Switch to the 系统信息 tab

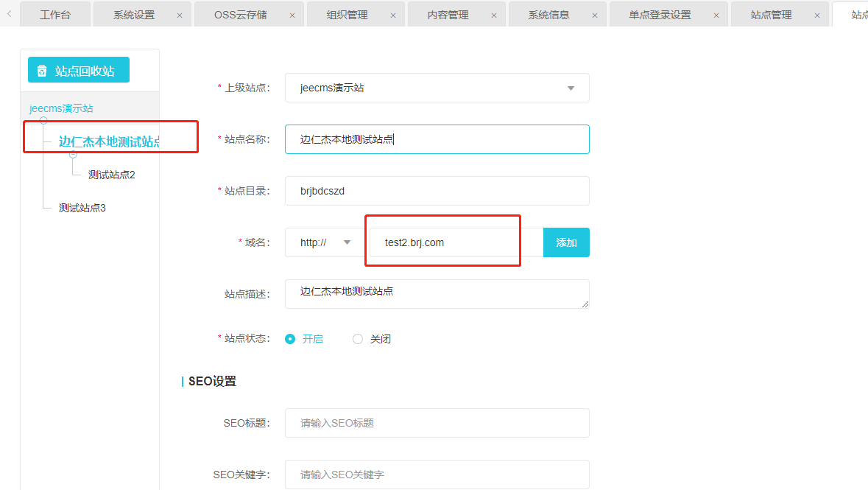pos(548,15)
